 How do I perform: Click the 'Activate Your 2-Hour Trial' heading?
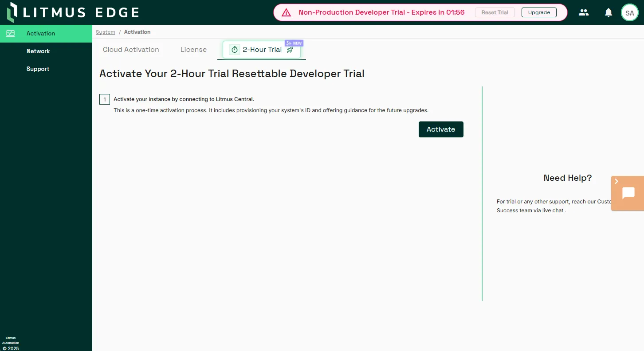pyautogui.click(x=232, y=74)
